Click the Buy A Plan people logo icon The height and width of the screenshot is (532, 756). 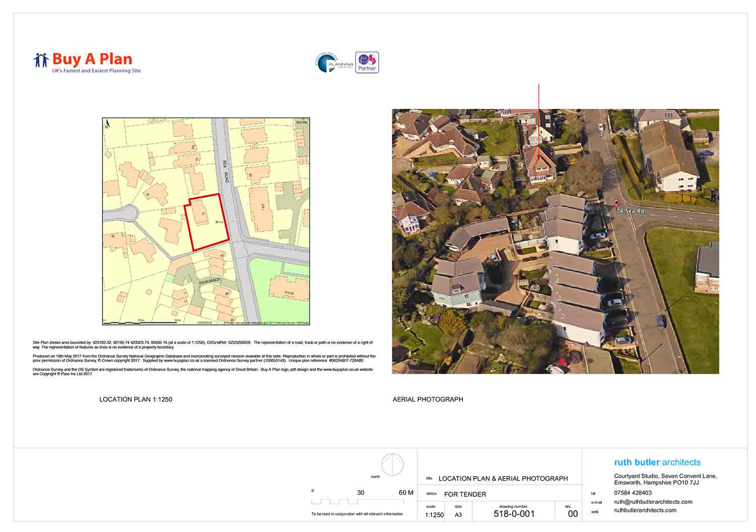pos(41,60)
